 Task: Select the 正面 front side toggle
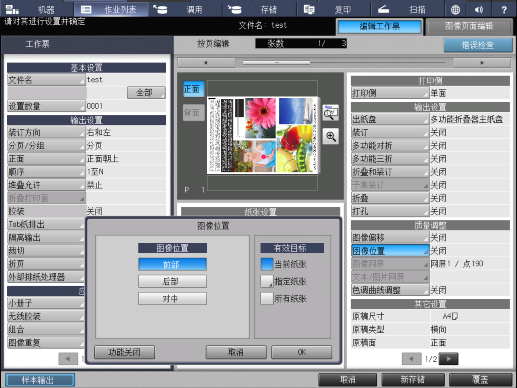(x=193, y=89)
